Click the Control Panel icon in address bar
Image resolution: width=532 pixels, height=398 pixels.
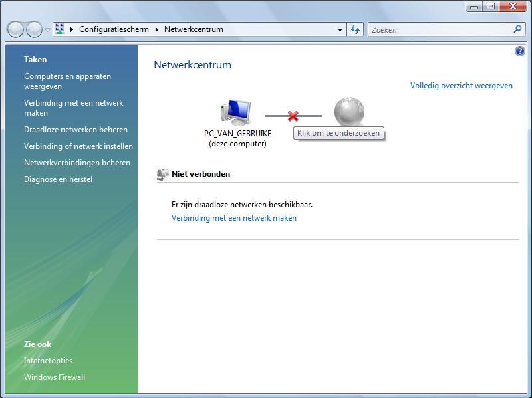(x=60, y=29)
